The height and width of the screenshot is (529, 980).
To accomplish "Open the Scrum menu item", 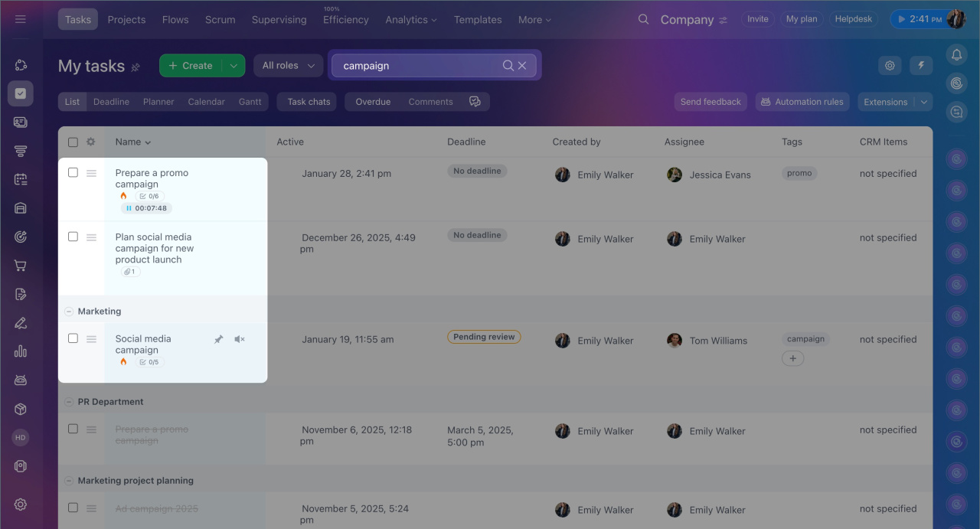I will (x=220, y=19).
